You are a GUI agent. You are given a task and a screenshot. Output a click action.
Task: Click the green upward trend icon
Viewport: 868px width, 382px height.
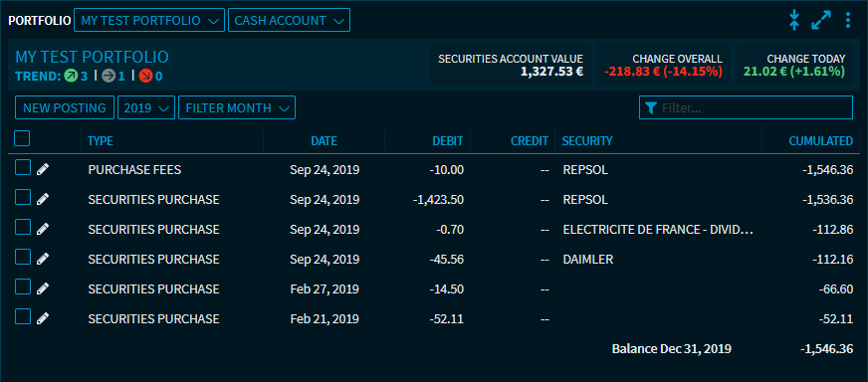click(71, 76)
